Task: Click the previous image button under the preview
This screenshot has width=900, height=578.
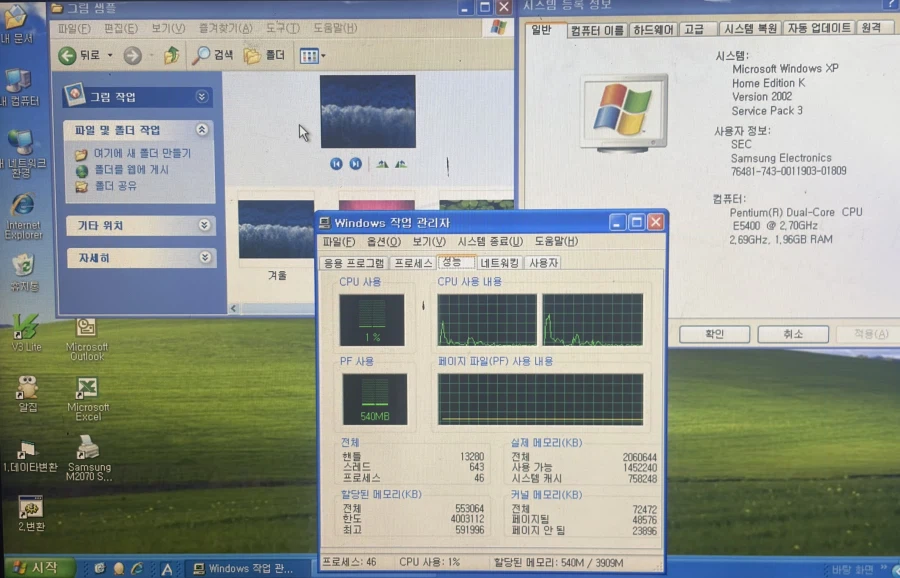Action: 336,164
